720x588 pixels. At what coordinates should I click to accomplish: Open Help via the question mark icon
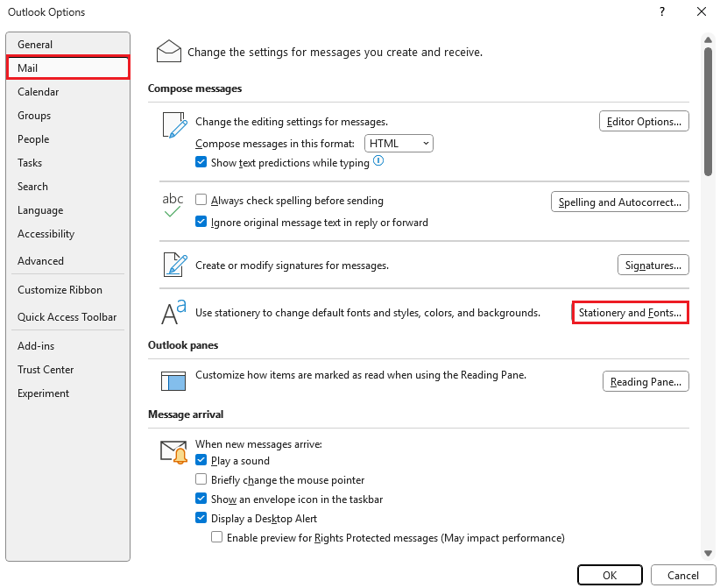pos(661,12)
